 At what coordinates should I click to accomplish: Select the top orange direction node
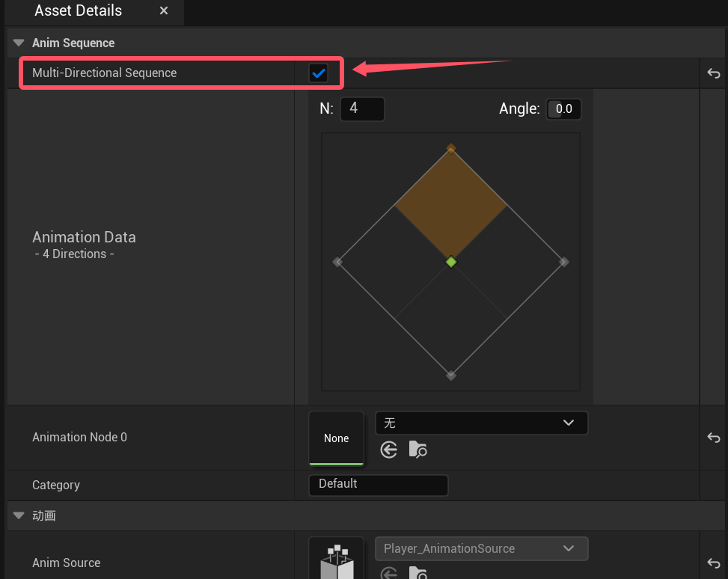(451, 149)
